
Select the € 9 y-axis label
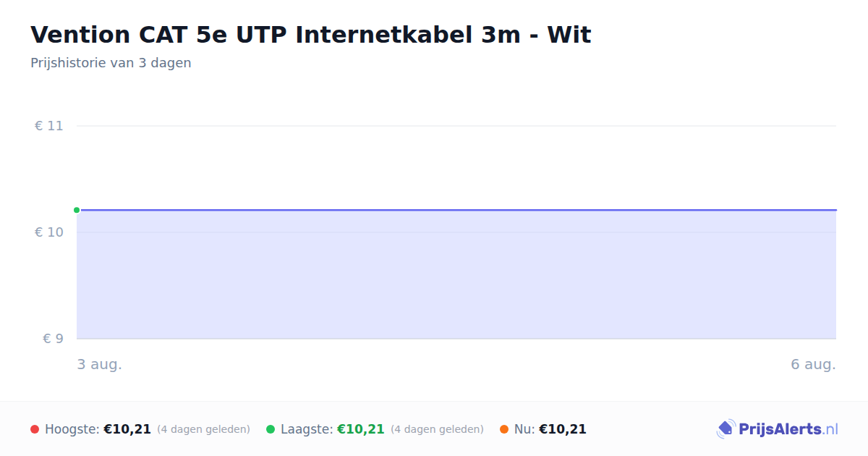coord(53,339)
